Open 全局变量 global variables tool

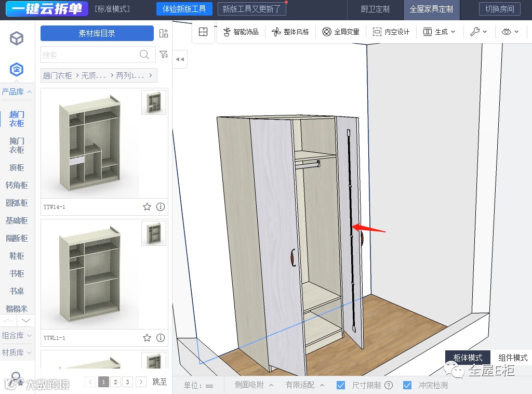[341, 32]
